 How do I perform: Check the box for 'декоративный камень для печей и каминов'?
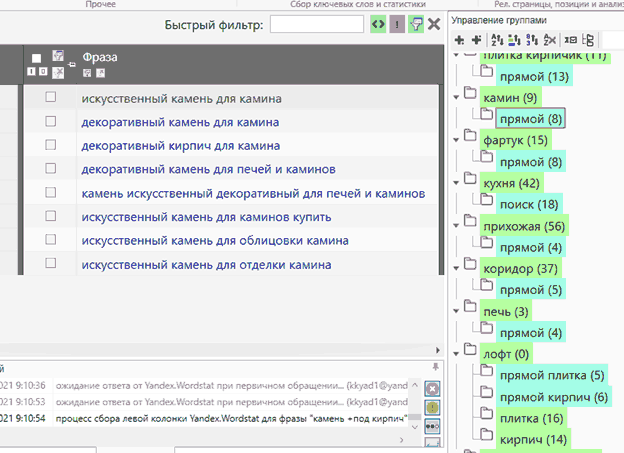coord(51,168)
